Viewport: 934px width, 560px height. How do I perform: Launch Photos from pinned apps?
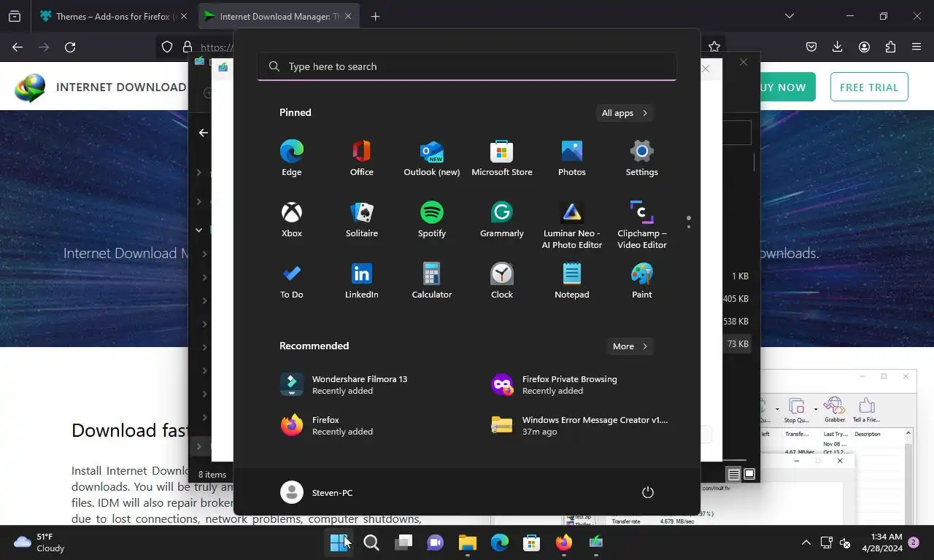572,158
